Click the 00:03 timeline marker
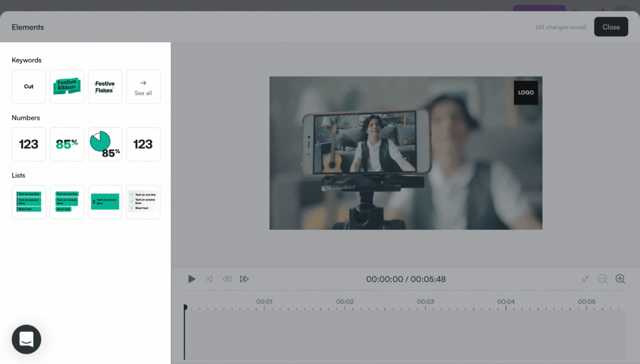640x364 pixels. tap(425, 301)
